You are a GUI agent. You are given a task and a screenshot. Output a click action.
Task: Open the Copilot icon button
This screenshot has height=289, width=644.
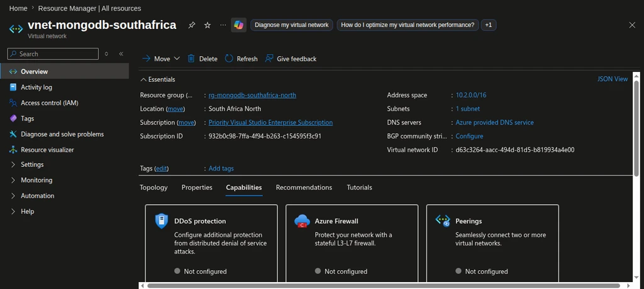click(238, 25)
